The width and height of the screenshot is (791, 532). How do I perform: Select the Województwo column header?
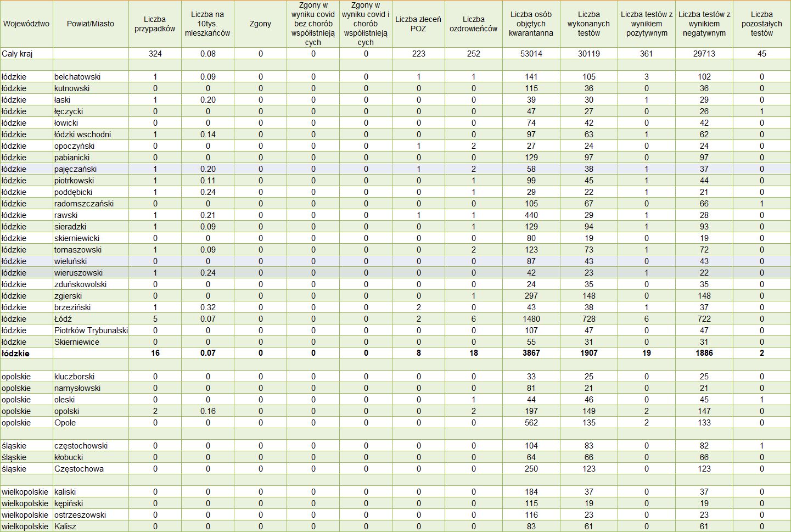click(26, 24)
